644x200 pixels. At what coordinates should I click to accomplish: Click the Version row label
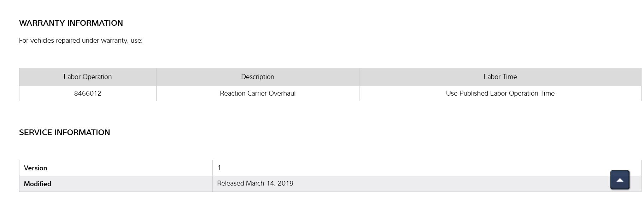(35, 168)
